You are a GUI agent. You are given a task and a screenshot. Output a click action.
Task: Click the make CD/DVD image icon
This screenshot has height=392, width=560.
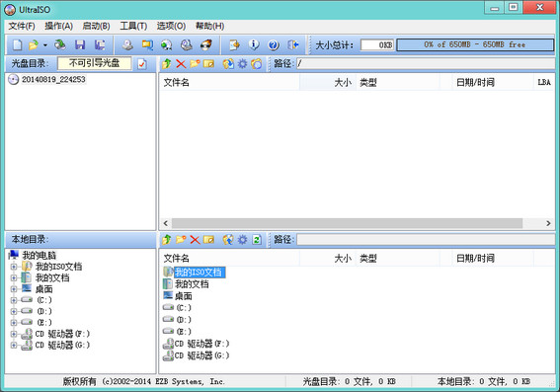[127, 45]
